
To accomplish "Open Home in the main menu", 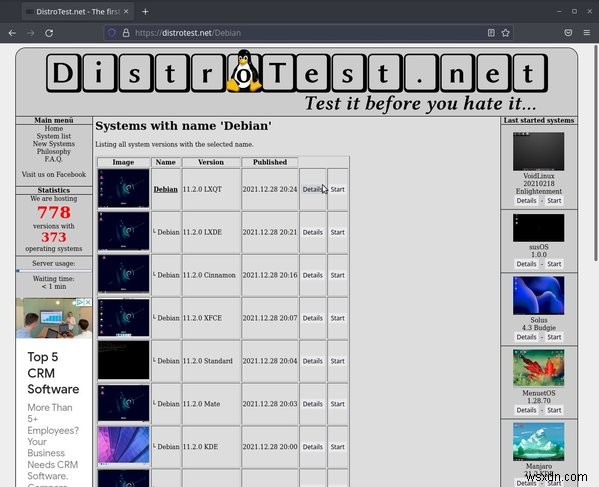I will [x=53, y=128].
